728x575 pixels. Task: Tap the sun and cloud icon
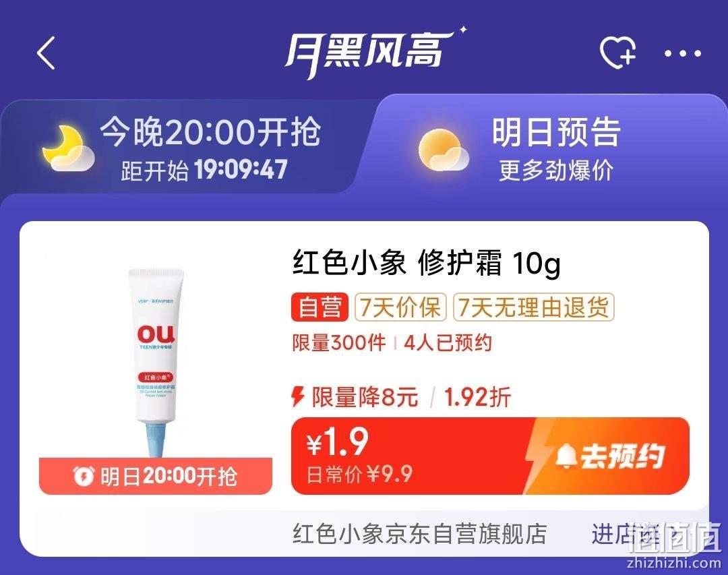[443, 151]
